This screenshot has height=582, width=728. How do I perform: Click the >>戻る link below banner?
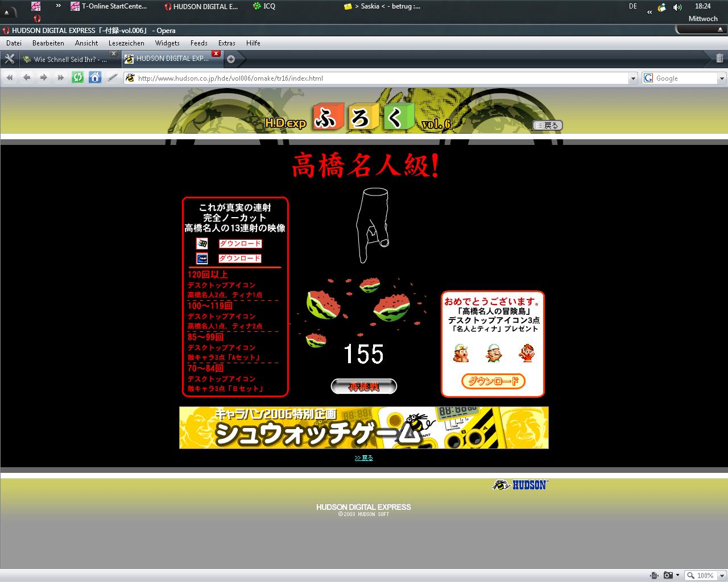pos(364,458)
